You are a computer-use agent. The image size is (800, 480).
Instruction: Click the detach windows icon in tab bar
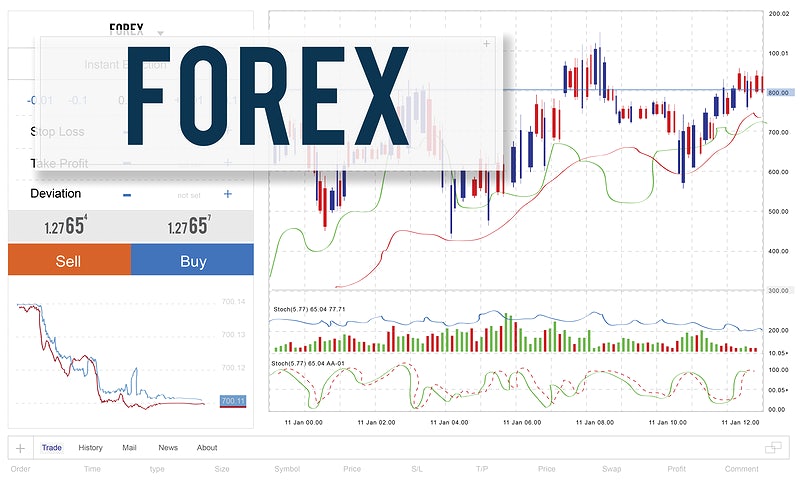773,448
